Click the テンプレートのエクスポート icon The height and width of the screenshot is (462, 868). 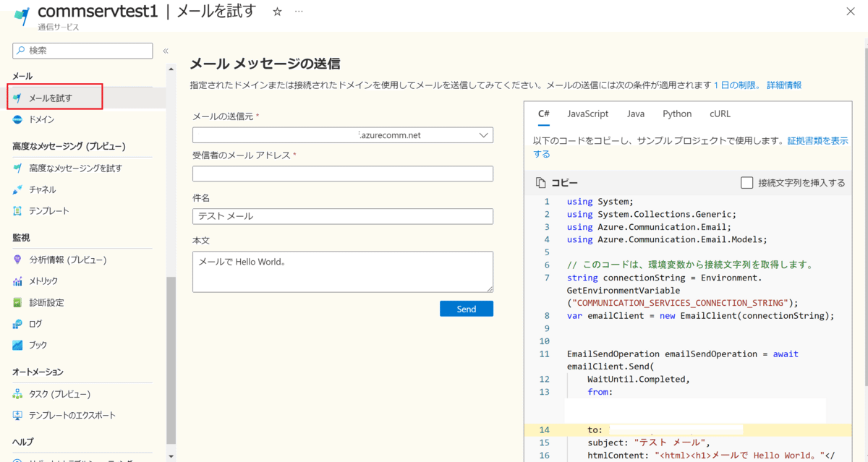click(x=17, y=416)
